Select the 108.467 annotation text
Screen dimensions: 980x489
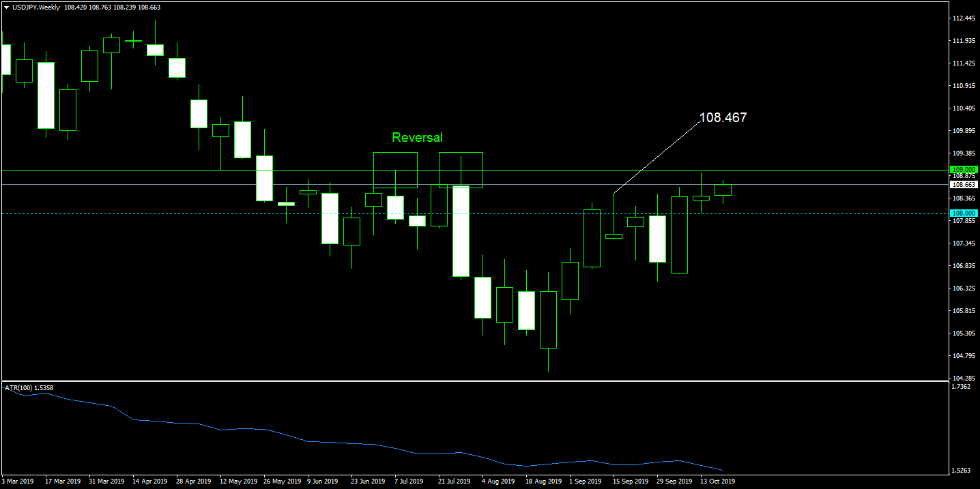[x=724, y=117]
